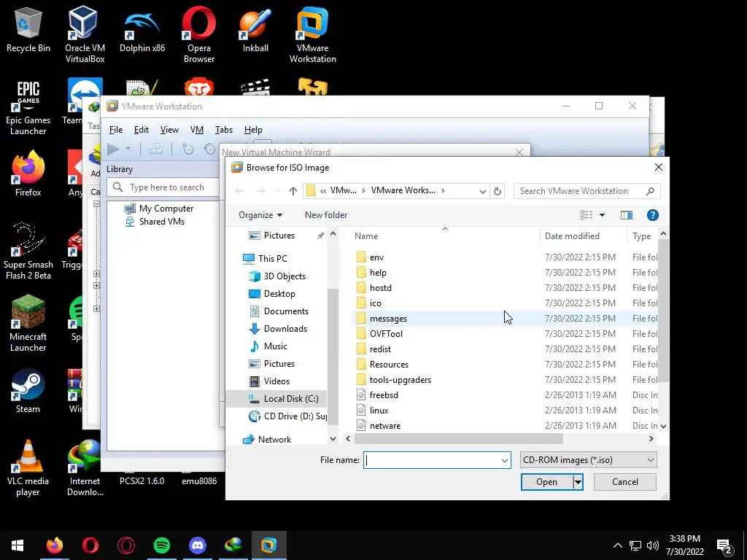Image resolution: width=747 pixels, height=560 pixels.
Task: Refresh the folder listing in Browse dialog
Action: (x=498, y=191)
